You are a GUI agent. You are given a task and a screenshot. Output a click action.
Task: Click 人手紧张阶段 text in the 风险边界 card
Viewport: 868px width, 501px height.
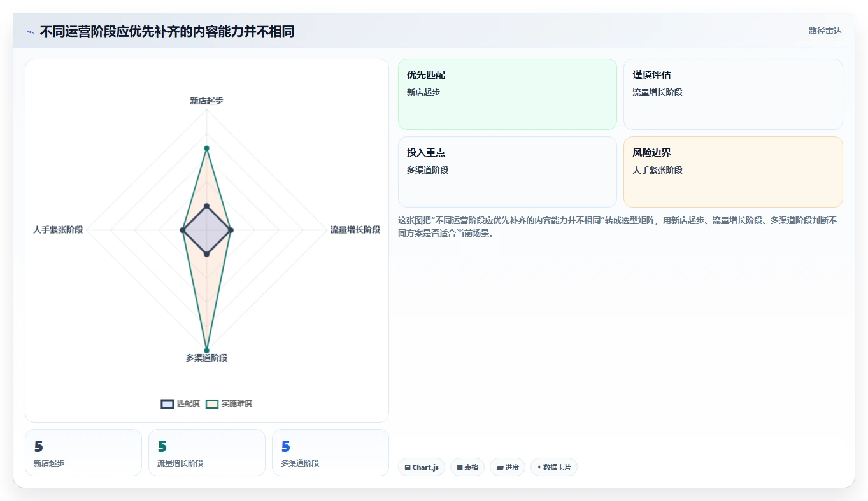coord(657,170)
